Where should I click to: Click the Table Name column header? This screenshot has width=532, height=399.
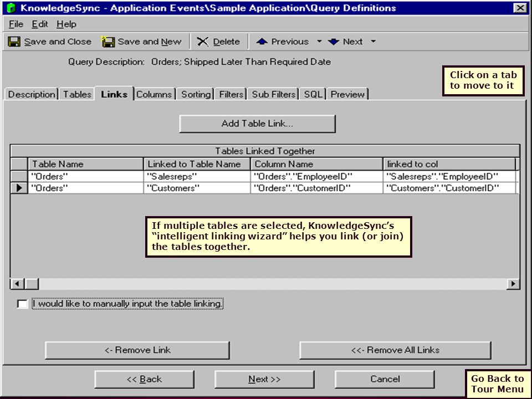pos(86,164)
